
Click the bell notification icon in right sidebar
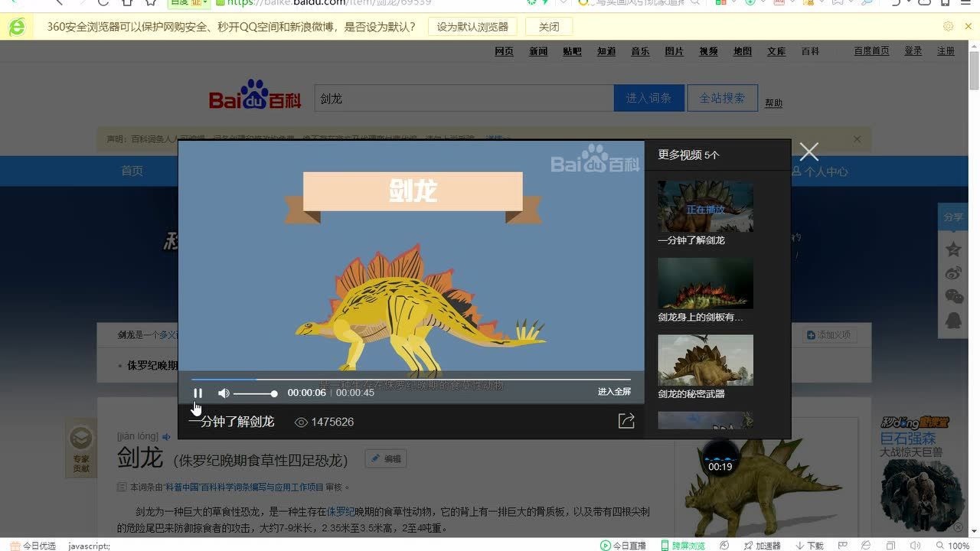click(952, 320)
